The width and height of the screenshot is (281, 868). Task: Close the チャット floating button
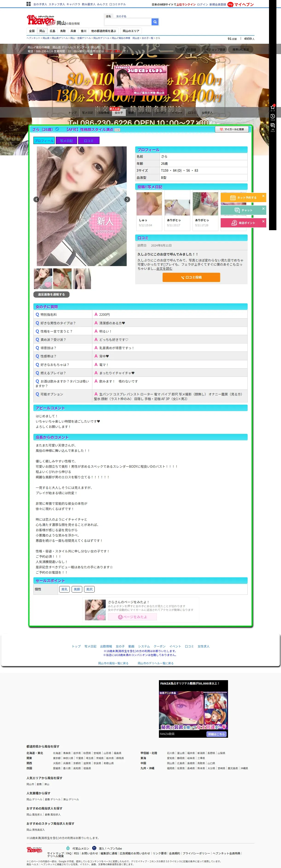263,209
